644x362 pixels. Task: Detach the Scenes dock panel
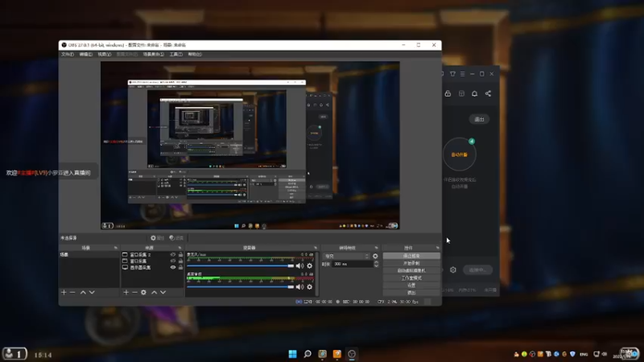pyautogui.click(x=115, y=248)
